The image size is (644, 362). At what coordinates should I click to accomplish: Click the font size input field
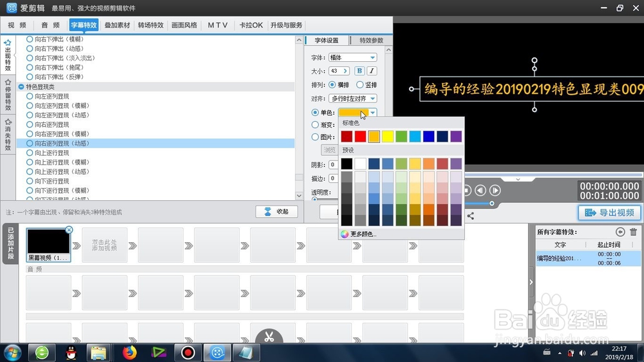point(335,71)
